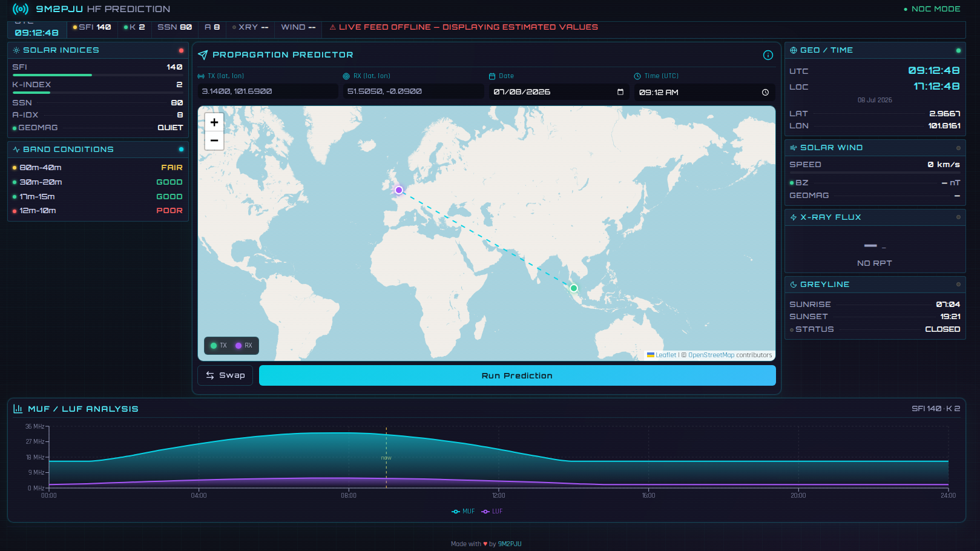Open the OpenStreetMap link
This screenshot has width=980, height=551.
pos(711,355)
